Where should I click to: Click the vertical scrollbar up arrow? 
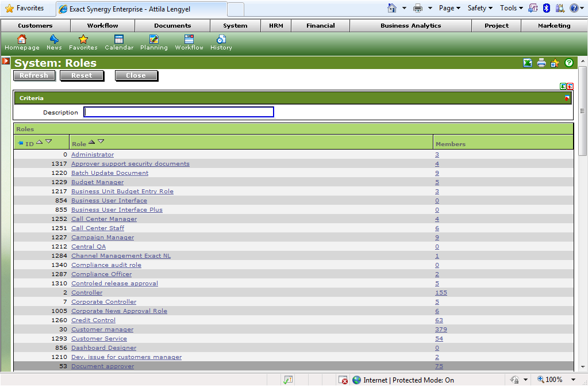coord(582,61)
